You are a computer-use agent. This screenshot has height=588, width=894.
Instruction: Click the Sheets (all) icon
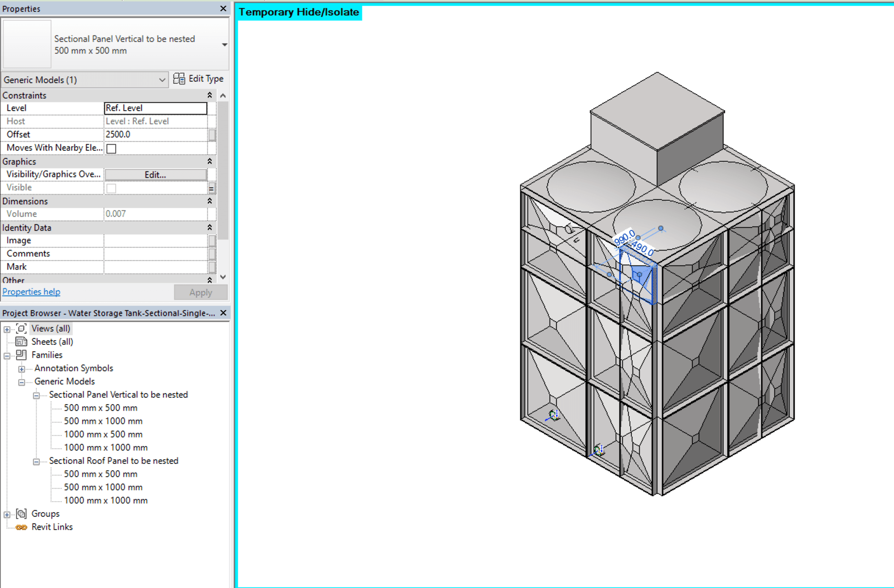pyautogui.click(x=21, y=342)
